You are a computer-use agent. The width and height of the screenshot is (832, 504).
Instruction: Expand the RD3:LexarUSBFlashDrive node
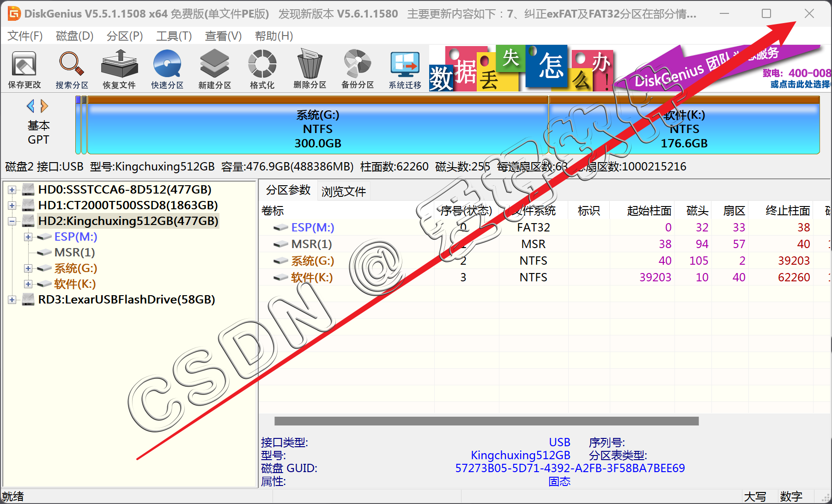point(12,300)
